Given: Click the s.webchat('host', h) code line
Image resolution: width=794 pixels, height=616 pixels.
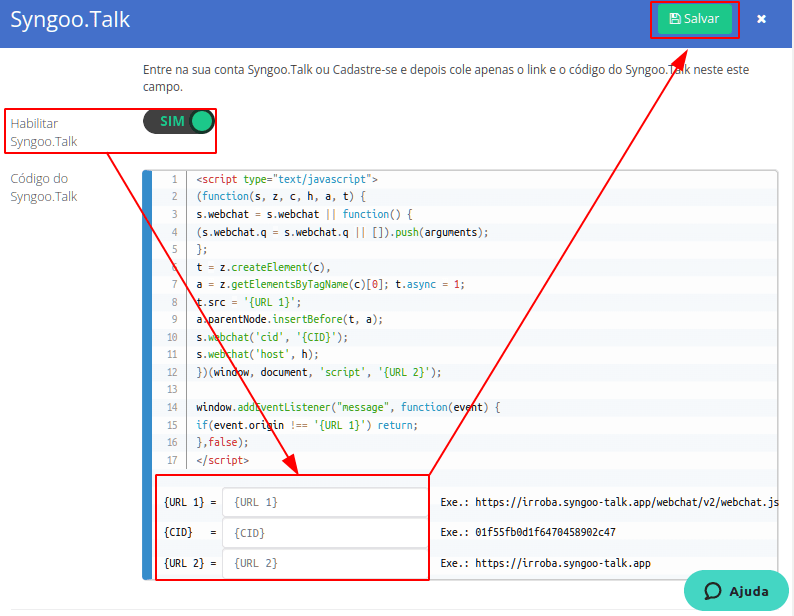Looking at the screenshot, I should point(256,355).
